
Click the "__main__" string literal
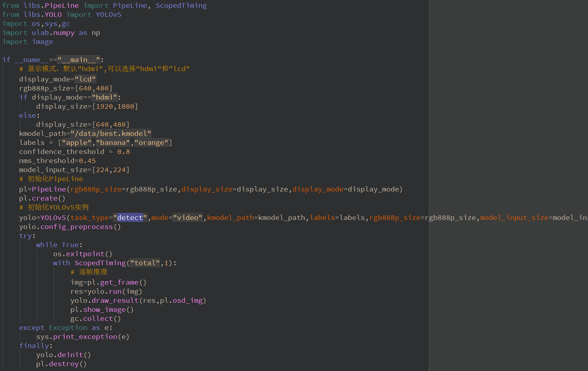click(79, 60)
